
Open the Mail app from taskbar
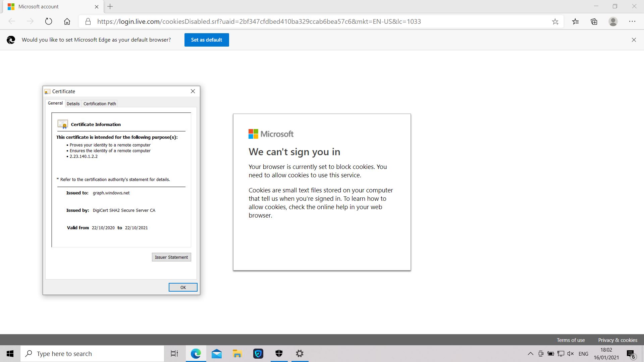coord(217,354)
